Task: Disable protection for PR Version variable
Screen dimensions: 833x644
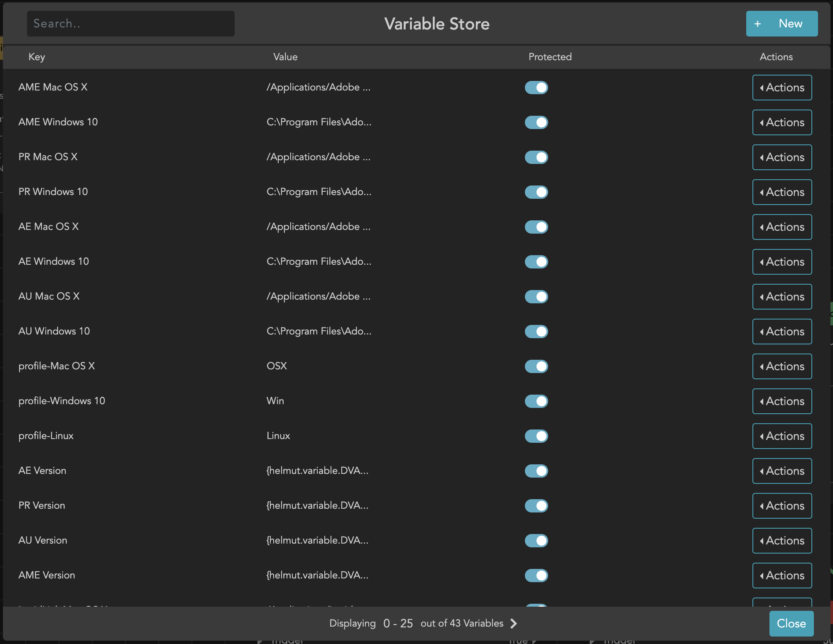Action: click(x=536, y=506)
